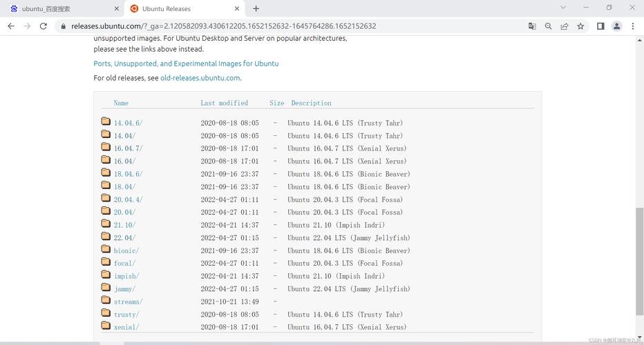Open the 18.04/ directory link
Screen dimensions: 644x345
coord(124,187)
